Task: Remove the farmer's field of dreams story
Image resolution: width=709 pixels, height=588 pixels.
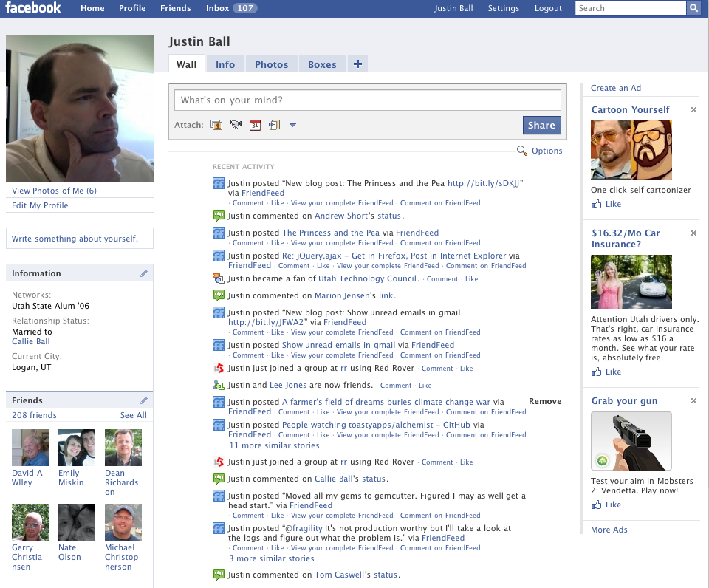Action: 545,401
